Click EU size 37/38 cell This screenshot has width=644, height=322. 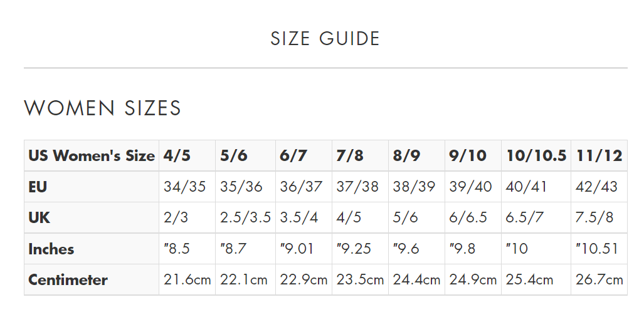[x=357, y=187]
